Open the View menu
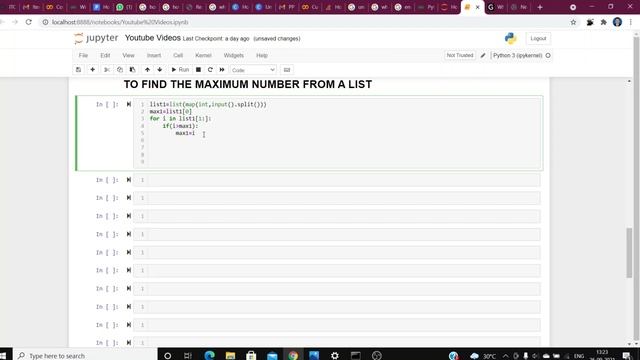640x360 pixels. [x=128, y=56]
